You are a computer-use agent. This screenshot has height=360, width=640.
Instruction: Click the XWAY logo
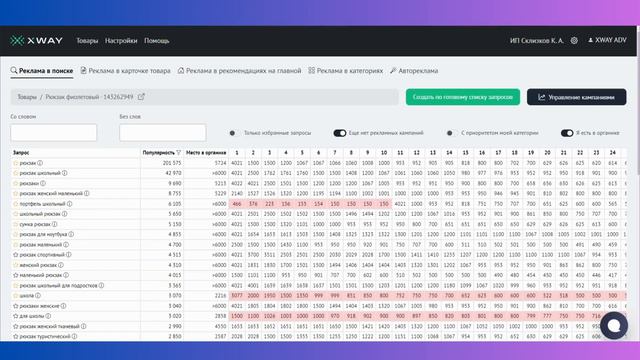click(x=36, y=40)
